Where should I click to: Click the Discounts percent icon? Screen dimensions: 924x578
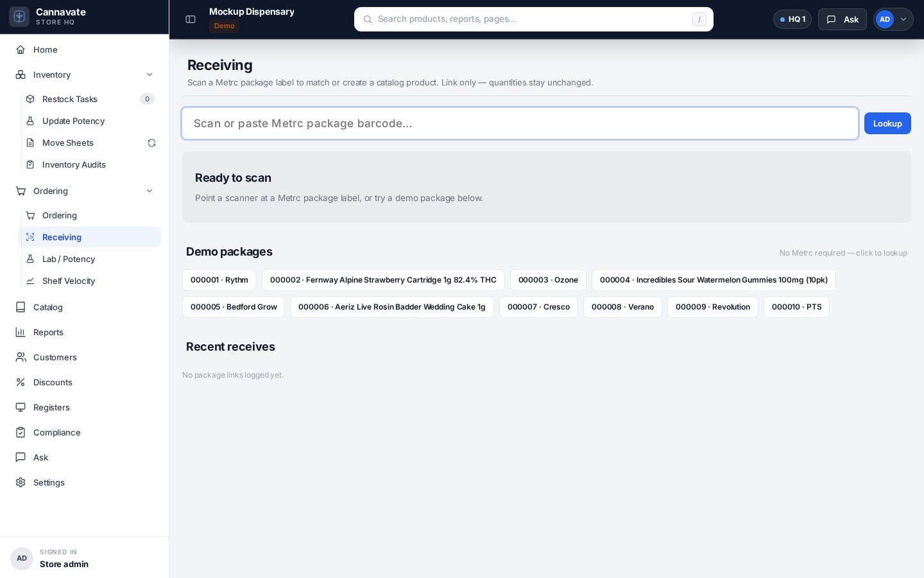point(21,382)
